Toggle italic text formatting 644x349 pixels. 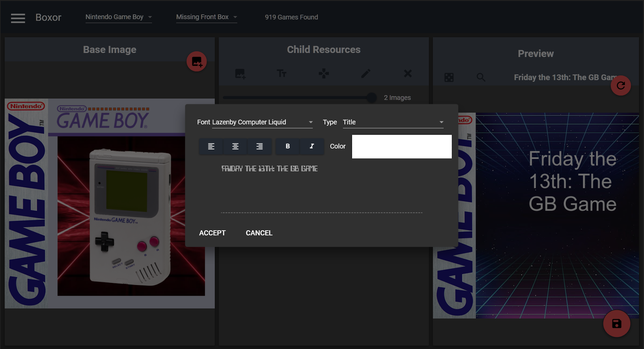(312, 146)
